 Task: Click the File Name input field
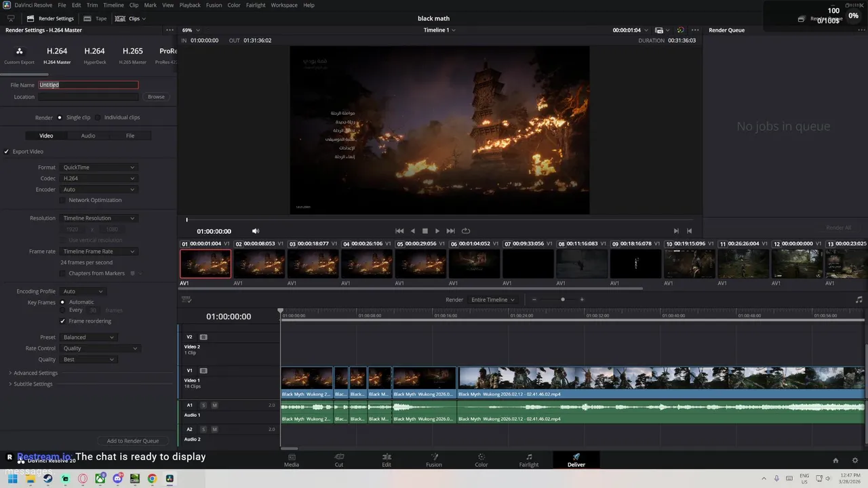coord(88,85)
